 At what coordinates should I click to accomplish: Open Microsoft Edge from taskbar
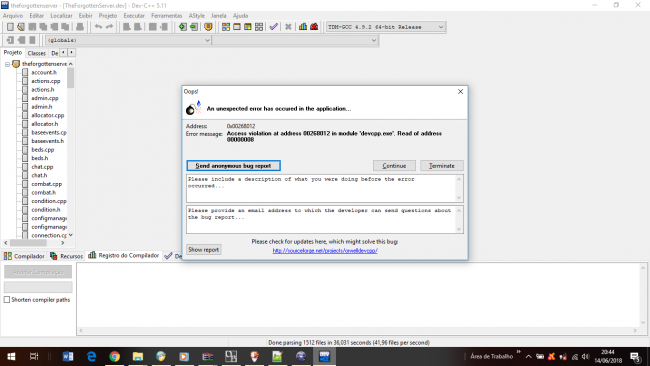(91, 356)
